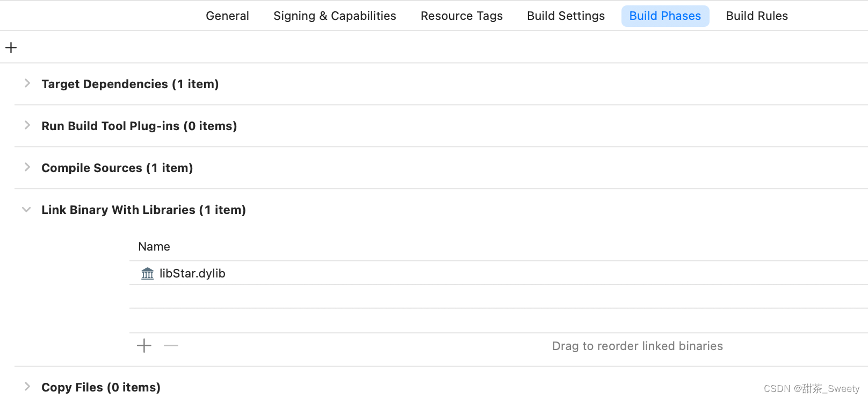Viewport: 868px width, 399px height.
Task: Switch to the General tab
Action: pos(227,16)
